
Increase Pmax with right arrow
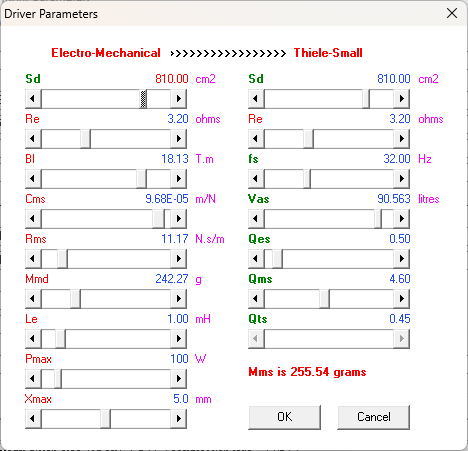[179, 379]
